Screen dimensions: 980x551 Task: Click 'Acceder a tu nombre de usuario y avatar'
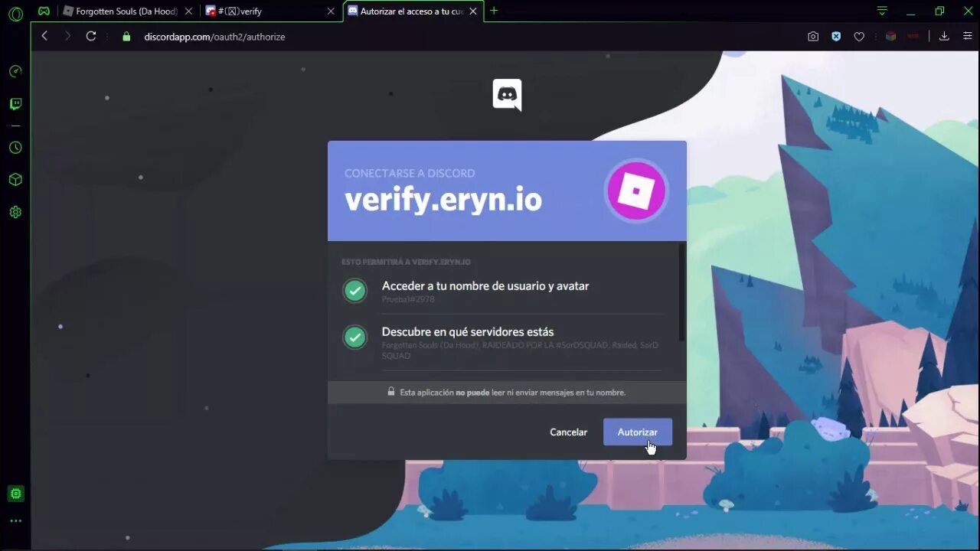(x=485, y=285)
